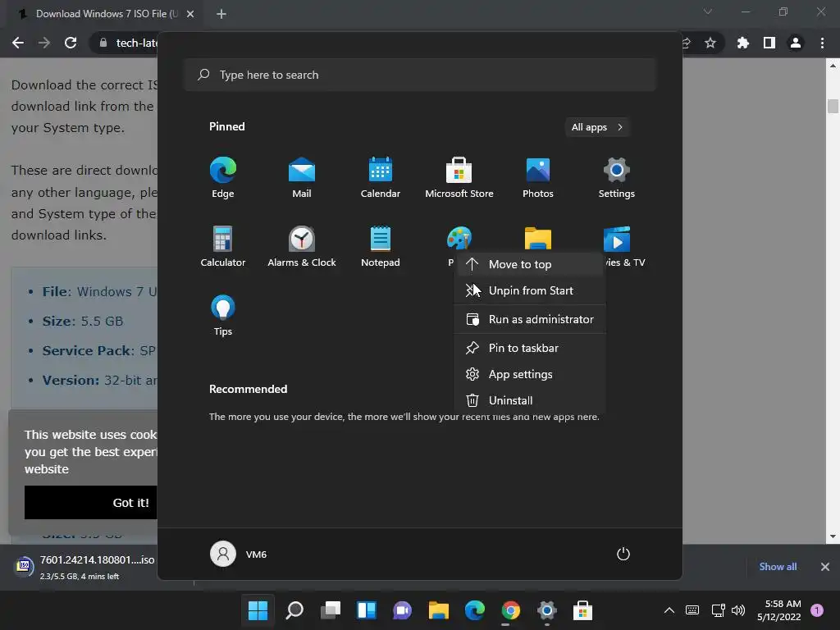Click Got it! on cookie banner
Viewport: 840px width, 630px height.
(90, 503)
